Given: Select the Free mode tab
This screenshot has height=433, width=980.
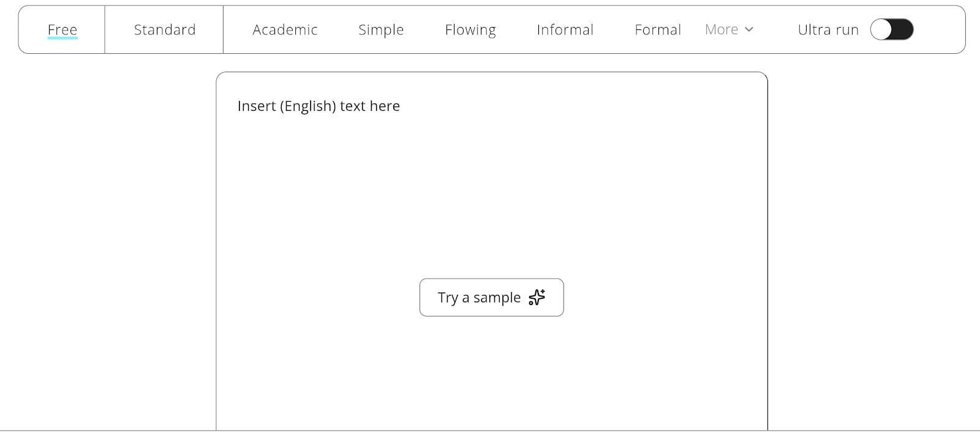Looking at the screenshot, I should coord(62,29).
